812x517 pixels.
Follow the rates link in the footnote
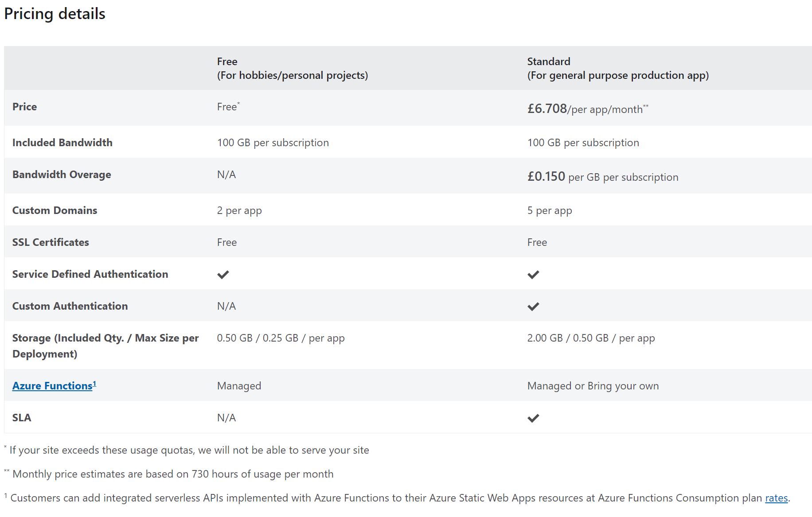[776, 498]
